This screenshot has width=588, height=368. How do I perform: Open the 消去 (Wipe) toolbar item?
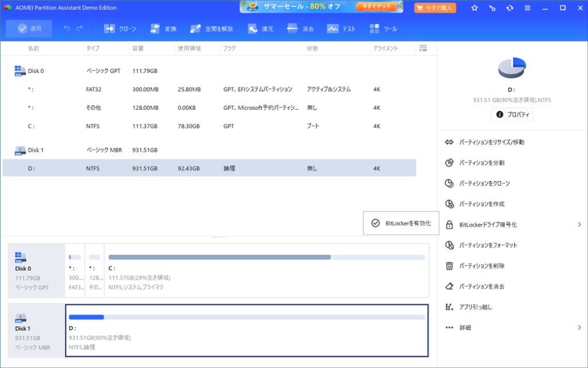click(x=300, y=29)
